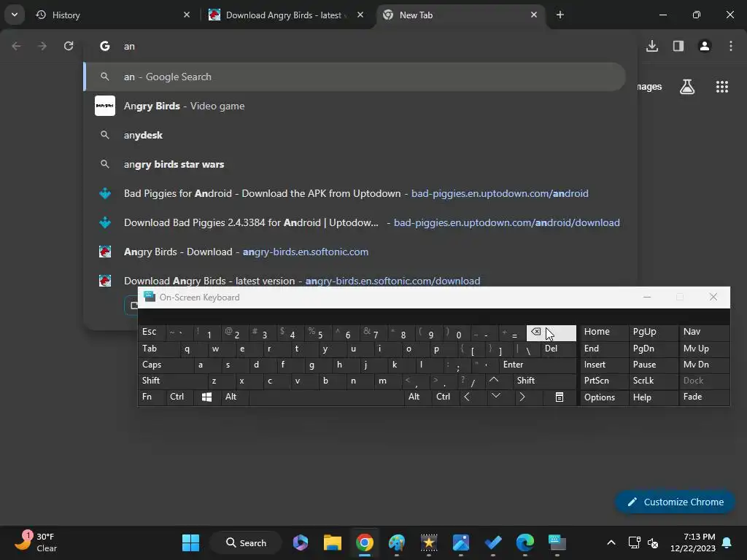
Task: Toggle the ScrLk key on On-Screen Keyboard
Action: pyautogui.click(x=653, y=381)
